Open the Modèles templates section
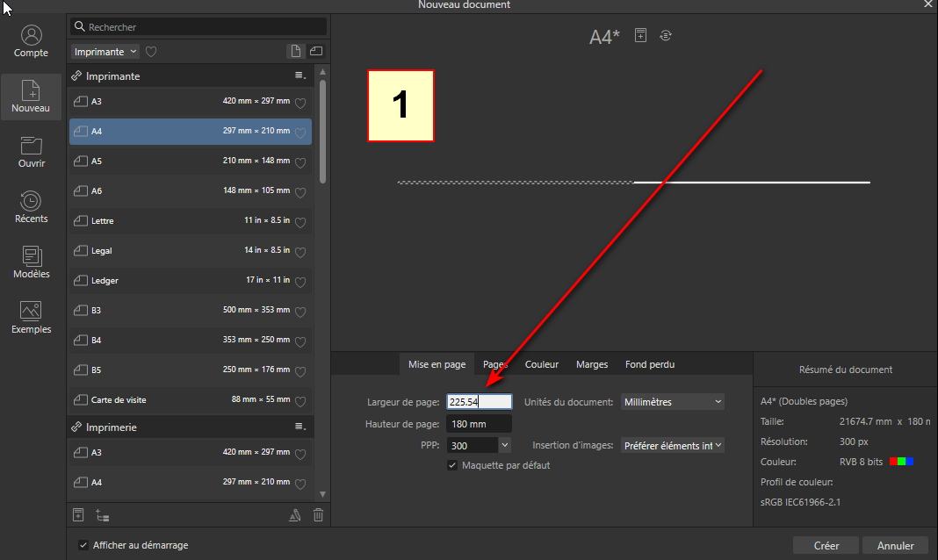The height and width of the screenshot is (560, 938). pyautogui.click(x=31, y=262)
